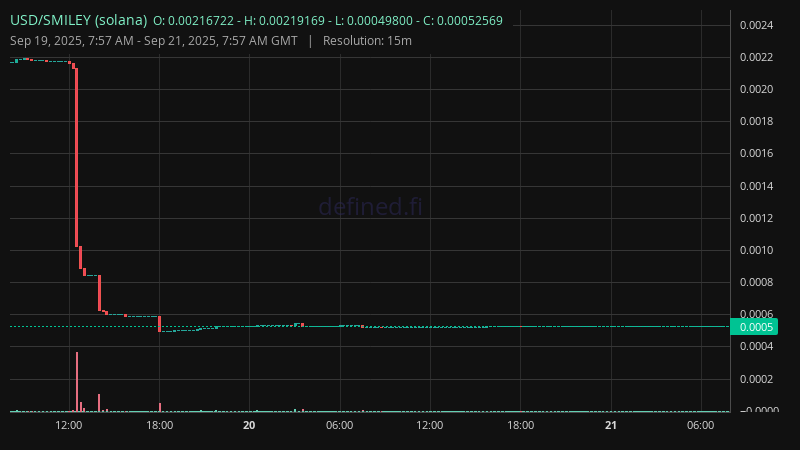Screen dimensions: 800x450
Task: Select the Close value 0.00052569
Action: (470, 21)
